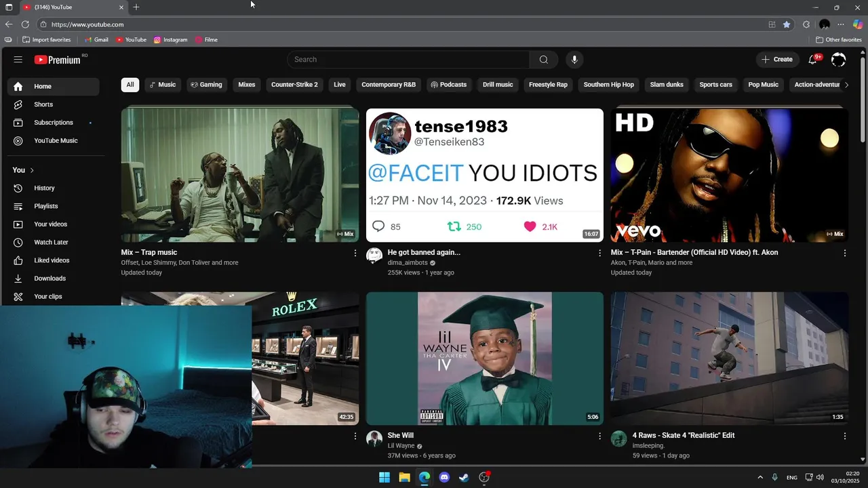Open the Gmail favorites bookmark
Image resolution: width=868 pixels, height=488 pixels.
96,40
